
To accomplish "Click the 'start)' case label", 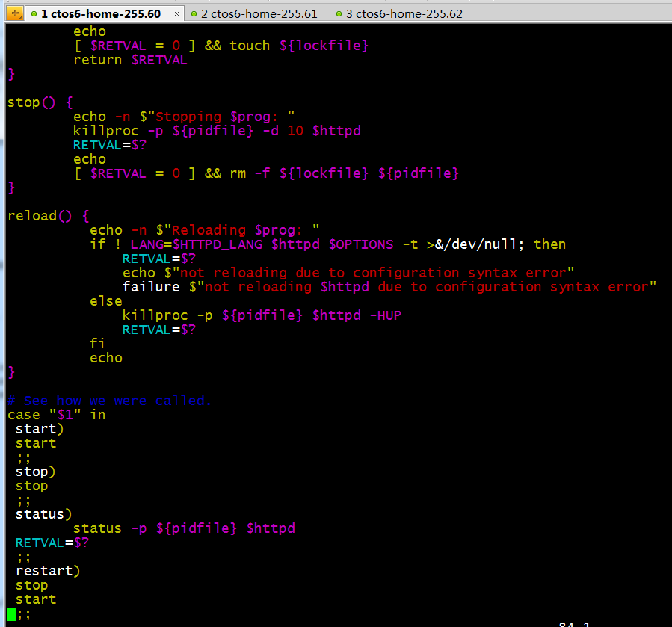I will [x=40, y=429].
